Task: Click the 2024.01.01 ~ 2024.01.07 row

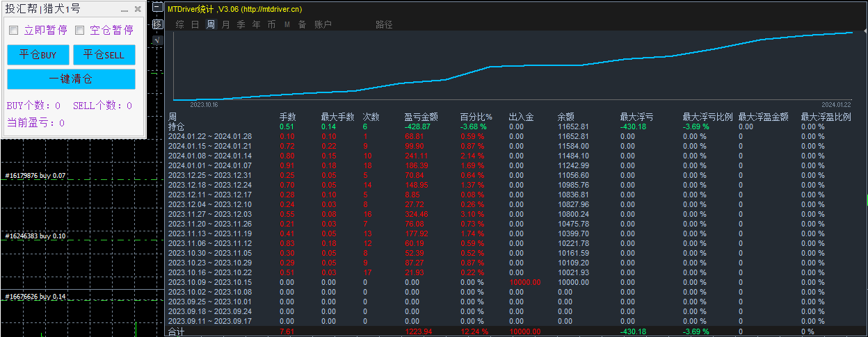Action: point(516,165)
